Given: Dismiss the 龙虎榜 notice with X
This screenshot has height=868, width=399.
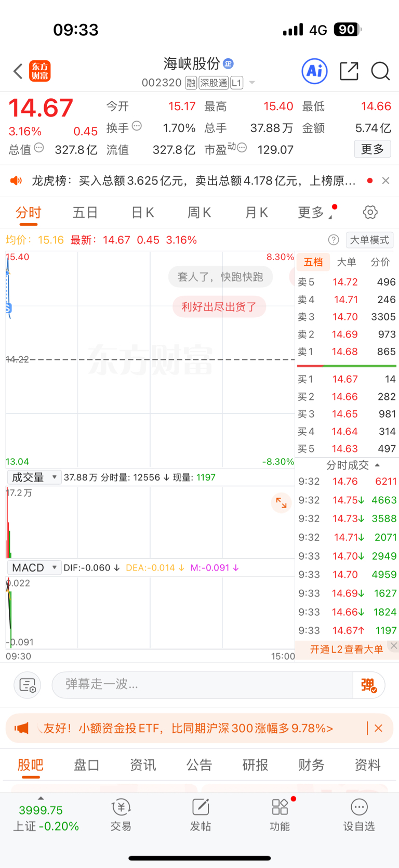Looking at the screenshot, I should point(385,180).
